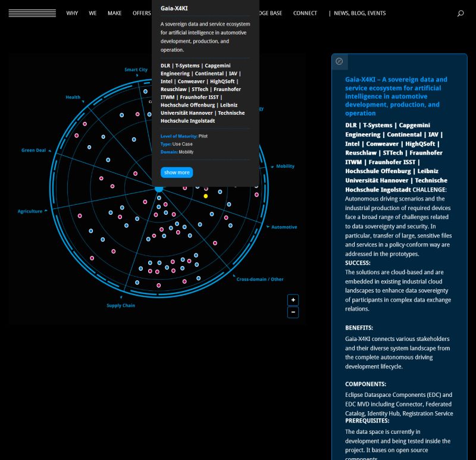Select the Cross-domain / Other label
The image size is (476, 460).
260,279
